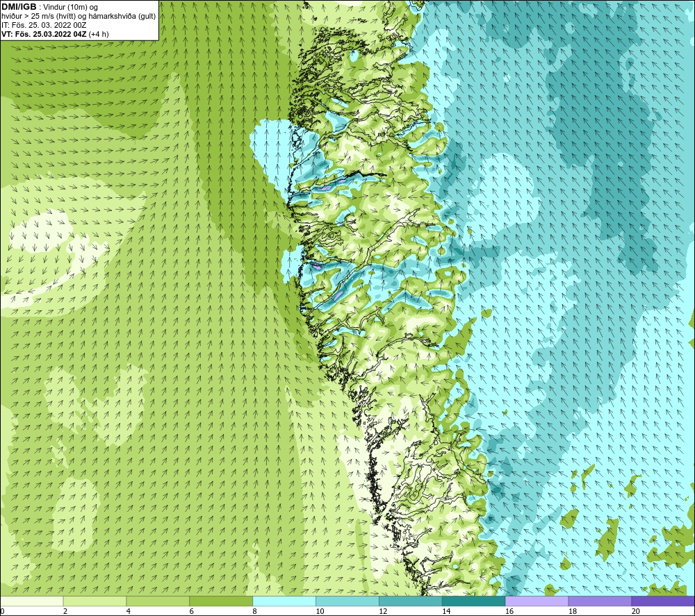Click the 14–16 m/s dark teal swatch
Screen dimensions: 695x616
tap(473, 601)
